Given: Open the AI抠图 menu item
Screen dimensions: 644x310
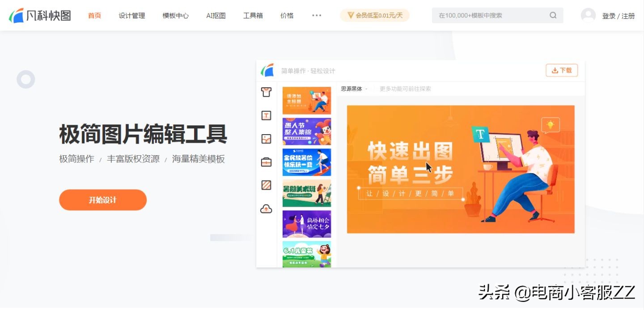Looking at the screenshot, I should coord(215,15).
